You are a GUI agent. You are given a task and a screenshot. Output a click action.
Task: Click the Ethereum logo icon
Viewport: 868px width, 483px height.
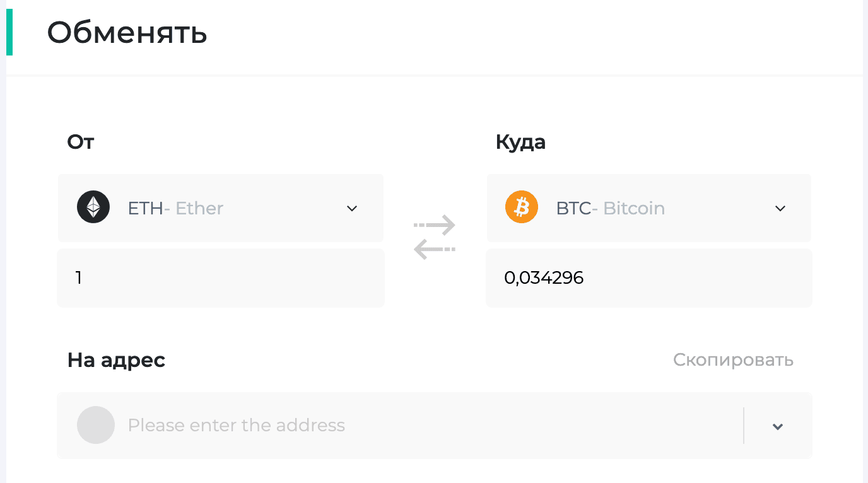coord(93,207)
